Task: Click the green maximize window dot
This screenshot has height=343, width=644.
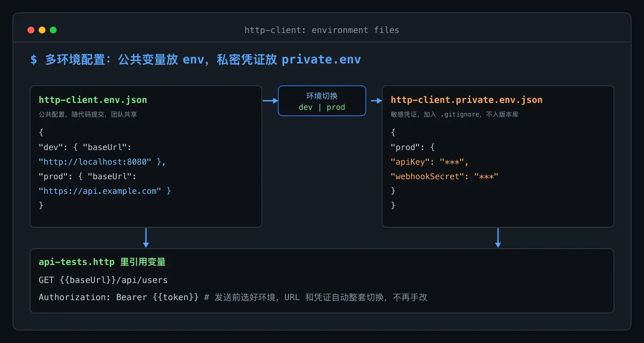Action: (53, 30)
